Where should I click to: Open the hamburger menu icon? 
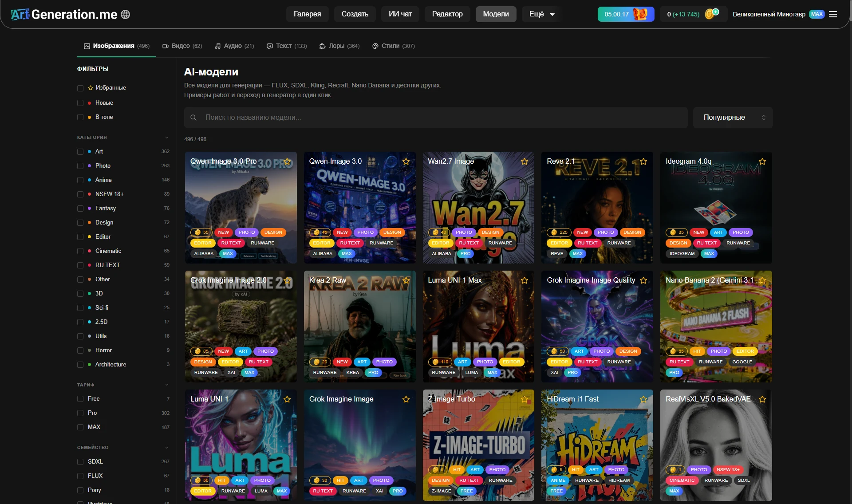833,14
